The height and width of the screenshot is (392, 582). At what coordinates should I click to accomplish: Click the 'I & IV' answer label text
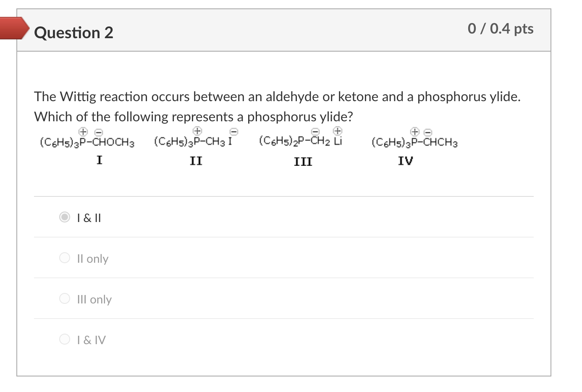[x=92, y=340]
